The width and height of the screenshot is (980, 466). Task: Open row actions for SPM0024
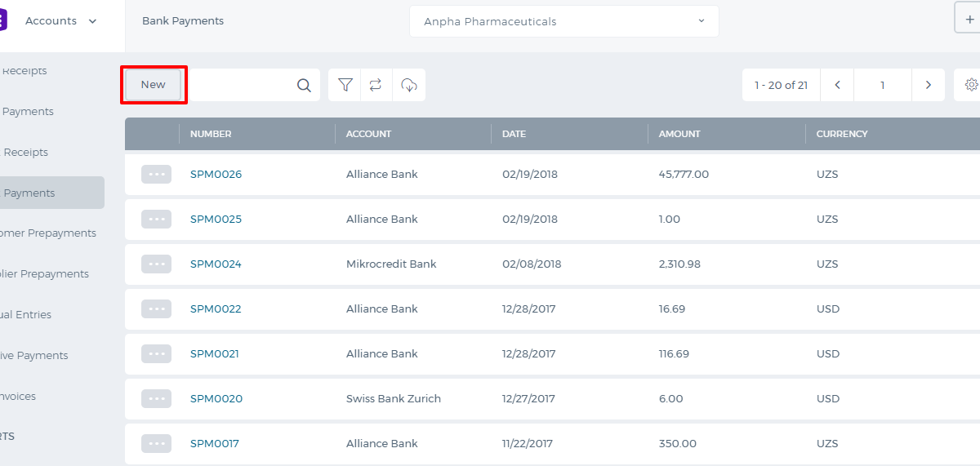coord(156,264)
